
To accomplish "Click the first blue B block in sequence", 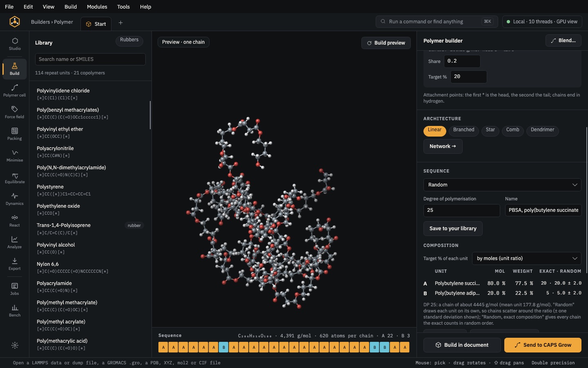I will click(223, 348).
